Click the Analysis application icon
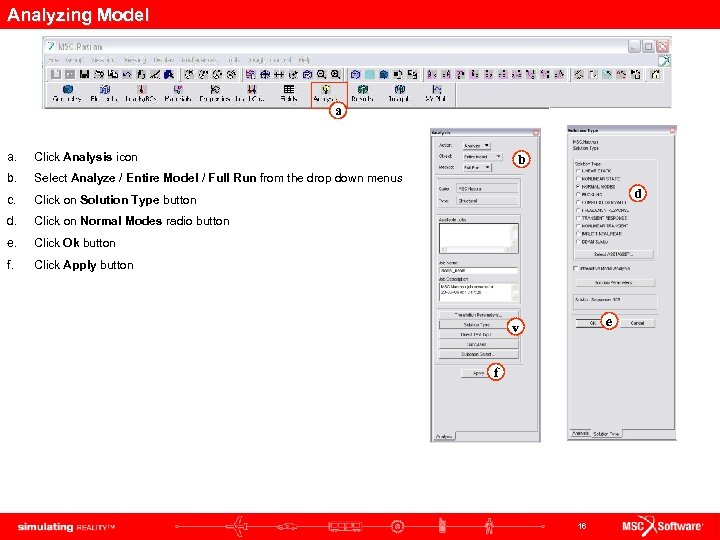The width and height of the screenshot is (720, 540). point(326,93)
